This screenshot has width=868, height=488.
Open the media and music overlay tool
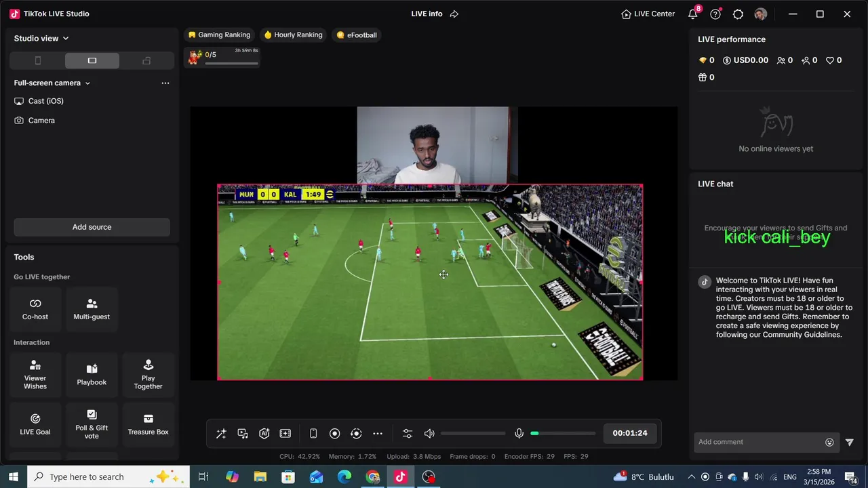click(x=243, y=434)
